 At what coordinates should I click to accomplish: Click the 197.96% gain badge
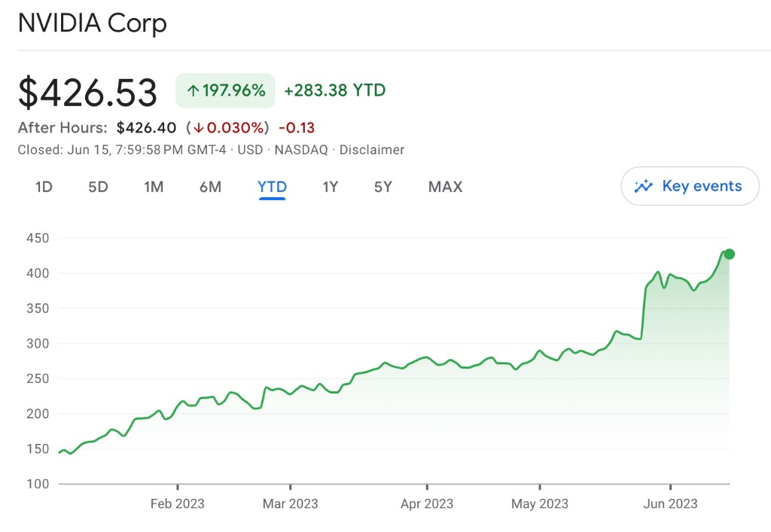pyautogui.click(x=225, y=90)
